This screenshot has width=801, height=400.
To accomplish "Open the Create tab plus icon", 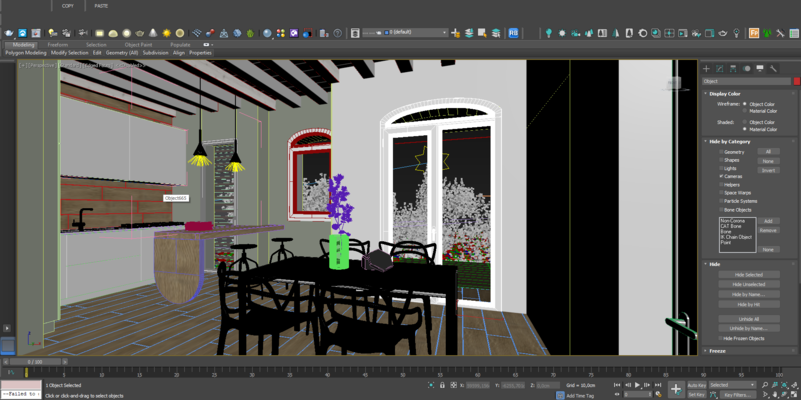I will coord(706,68).
